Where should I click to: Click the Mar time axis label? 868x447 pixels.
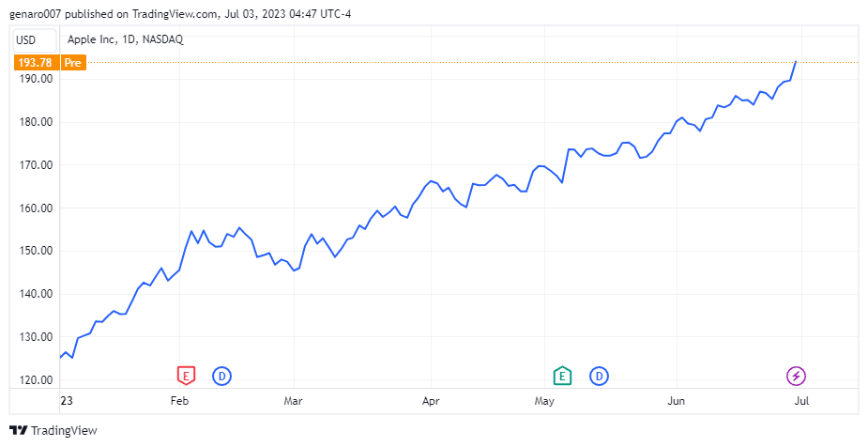(294, 400)
